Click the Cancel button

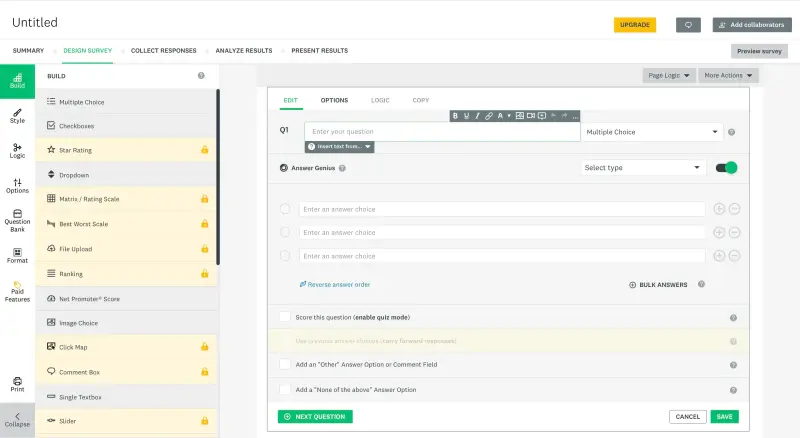(688, 417)
